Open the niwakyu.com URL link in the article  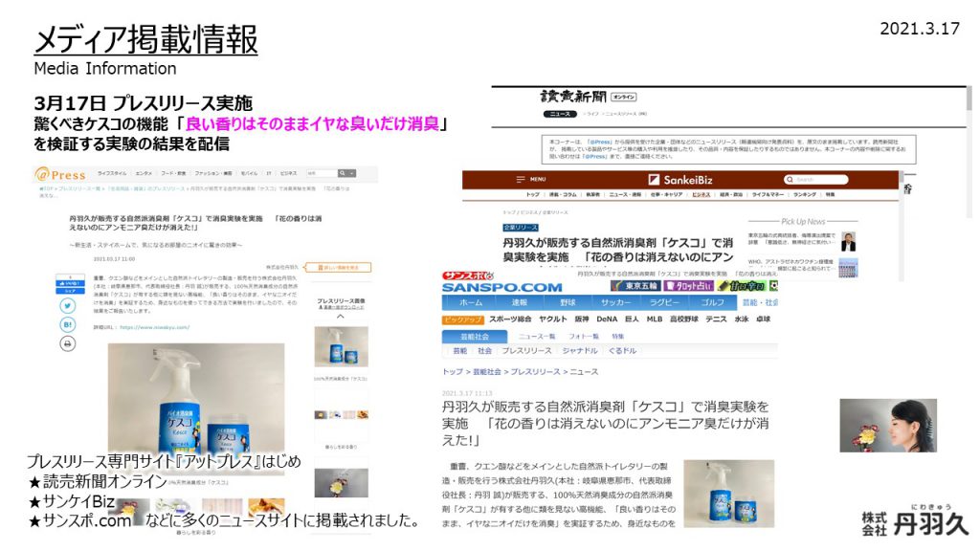(154, 327)
